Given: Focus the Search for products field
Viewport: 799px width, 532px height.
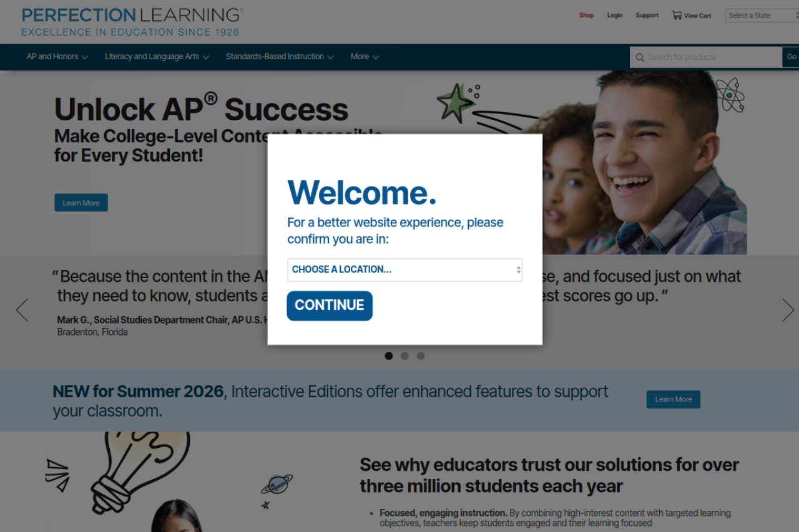Looking at the screenshot, I should pos(713,57).
